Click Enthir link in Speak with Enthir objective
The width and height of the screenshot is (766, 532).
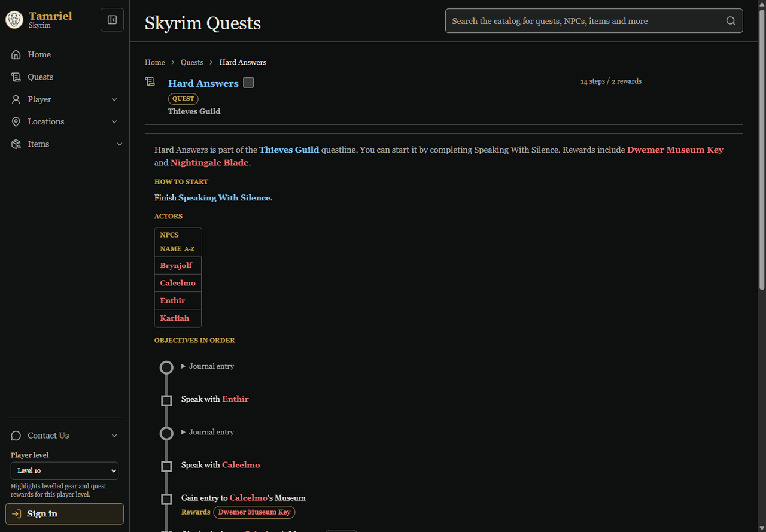(235, 399)
